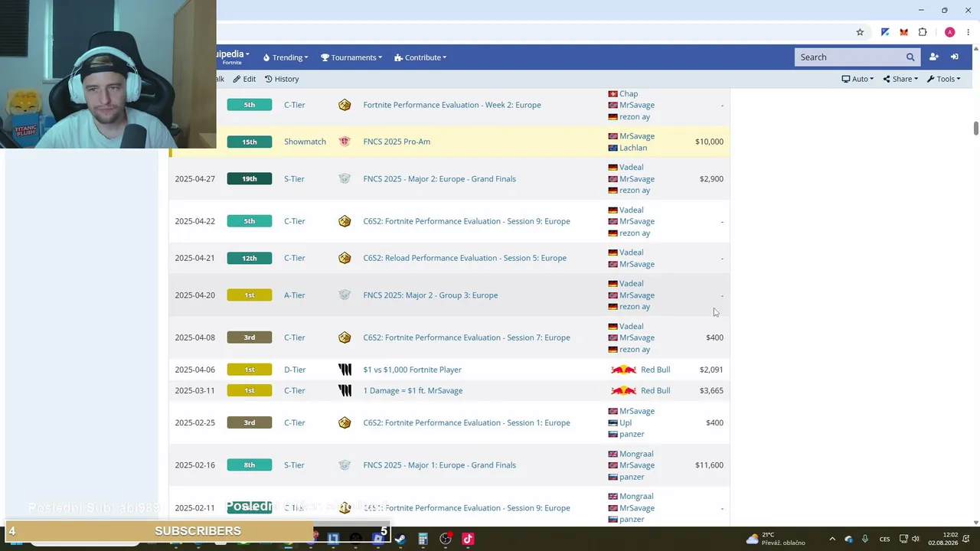980x551 pixels.
Task: Open FNCS 2025: Major 2 - Group 3: Europe
Action: (430, 295)
